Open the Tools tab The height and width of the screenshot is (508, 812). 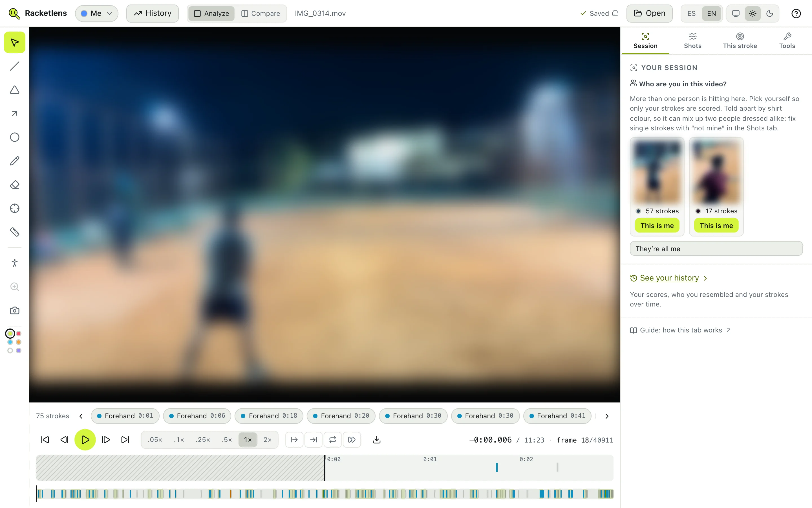tap(787, 41)
